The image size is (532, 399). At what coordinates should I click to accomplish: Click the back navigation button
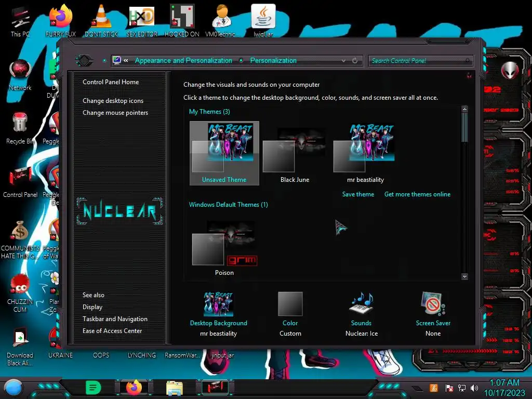[84, 61]
